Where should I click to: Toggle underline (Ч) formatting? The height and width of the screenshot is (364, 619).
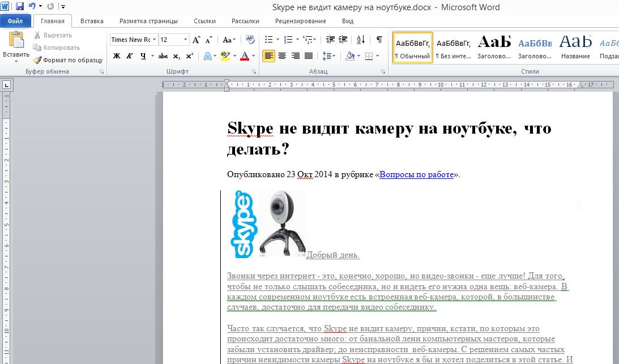click(143, 56)
